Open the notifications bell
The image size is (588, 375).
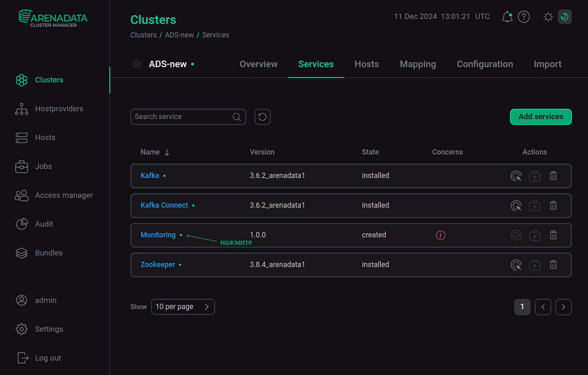(507, 17)
